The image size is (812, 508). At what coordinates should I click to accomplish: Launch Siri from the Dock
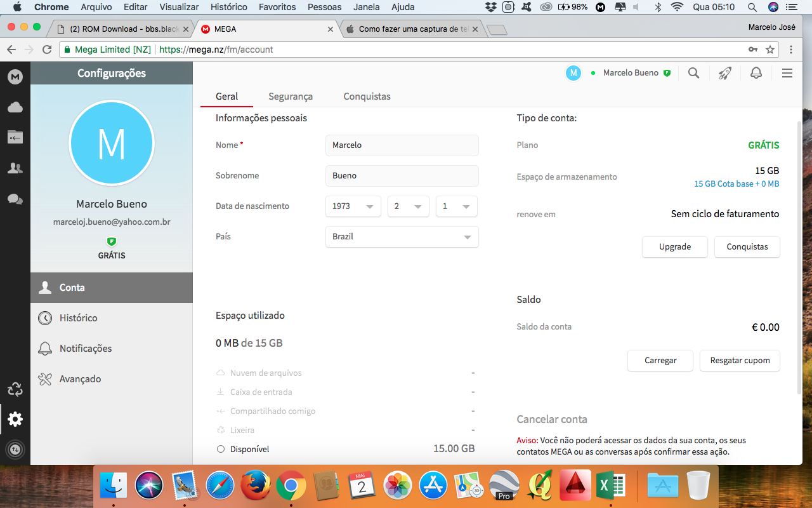point(150,486)
